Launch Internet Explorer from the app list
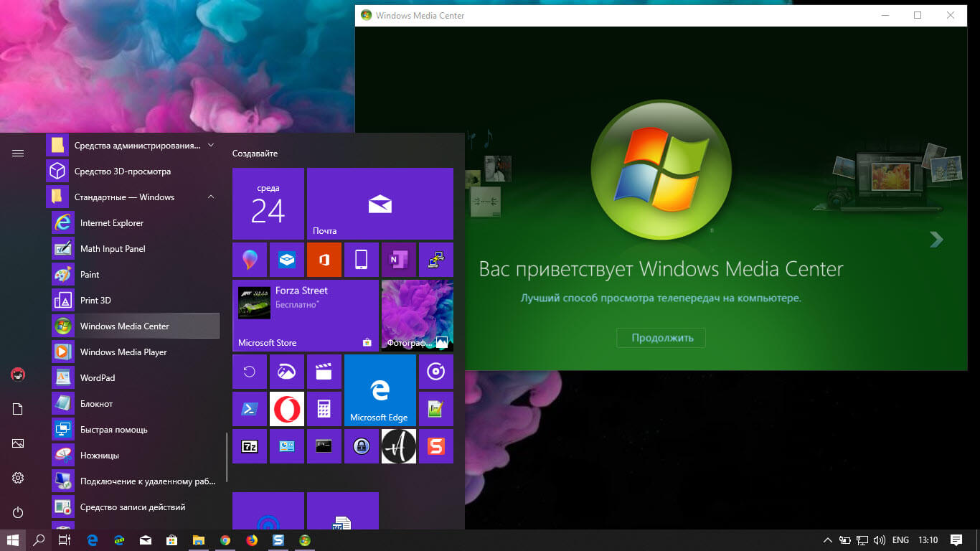Viewport: 980px width, 551px height. (x=136, y=223)
